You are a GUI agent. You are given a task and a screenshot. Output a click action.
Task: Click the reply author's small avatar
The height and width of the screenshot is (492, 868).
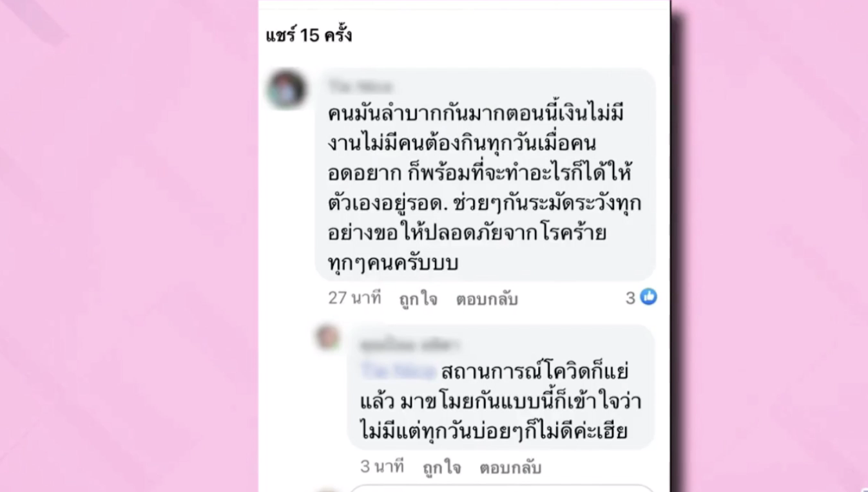[327, 337]
